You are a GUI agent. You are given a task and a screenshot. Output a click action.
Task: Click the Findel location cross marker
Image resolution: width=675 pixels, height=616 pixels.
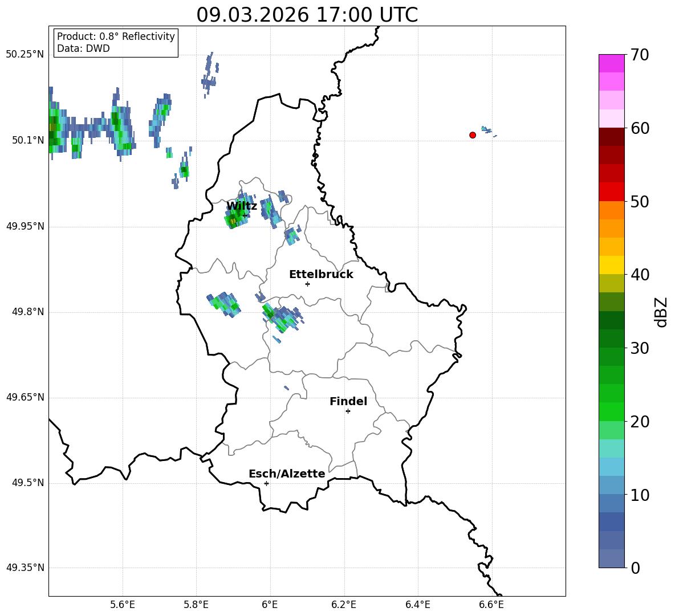coord(348,411)
